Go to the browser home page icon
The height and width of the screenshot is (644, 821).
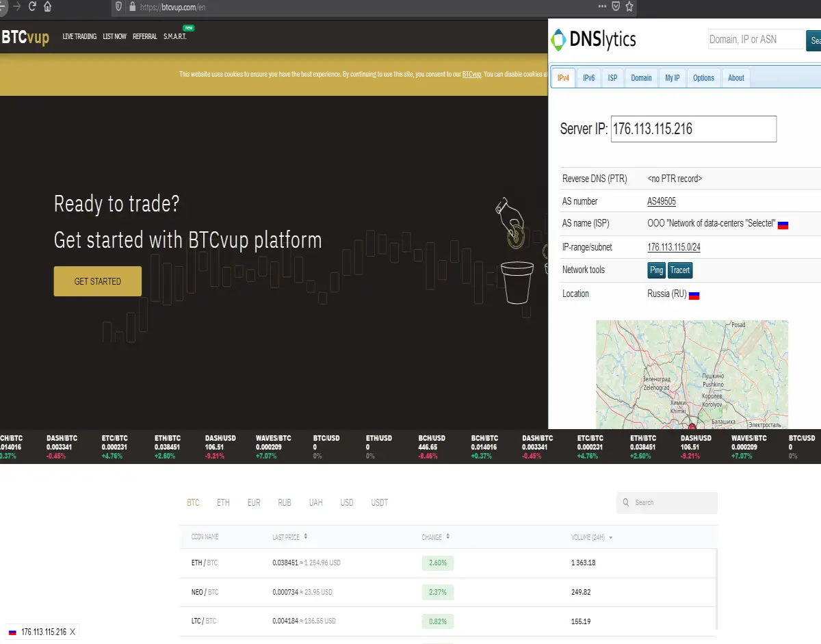click(47, 6)
